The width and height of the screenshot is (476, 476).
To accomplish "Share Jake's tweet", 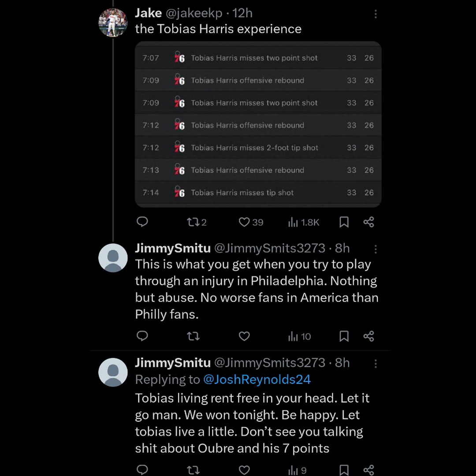I will [369, 222].
